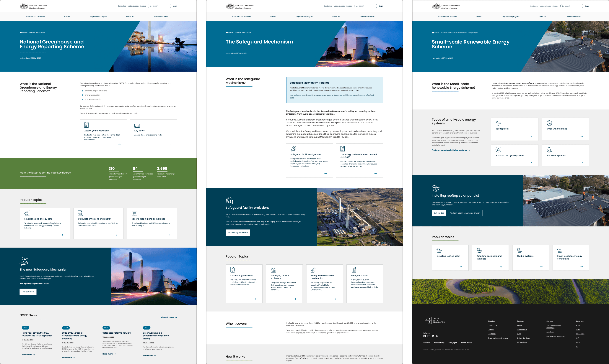The height and width of the screenshot is (364, 609).
Task: Click the Calculating baselines card icon
Action: tap(232, 270)
